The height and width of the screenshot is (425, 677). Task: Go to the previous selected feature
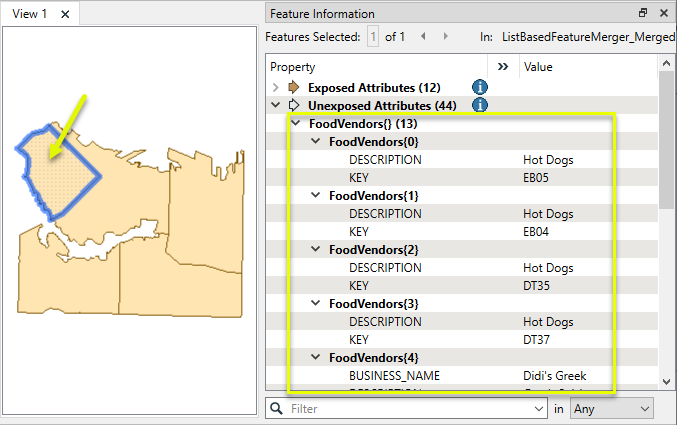point(422,37)
